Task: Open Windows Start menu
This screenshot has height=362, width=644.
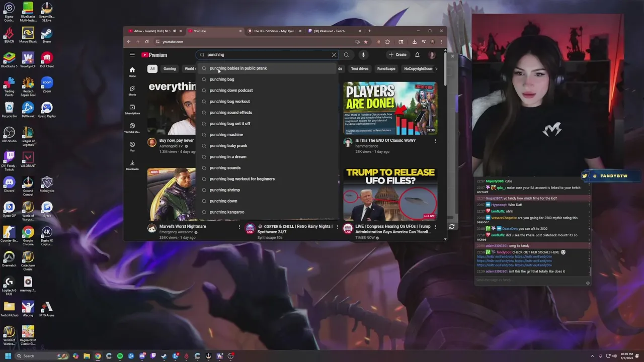Action: (8, 356)
